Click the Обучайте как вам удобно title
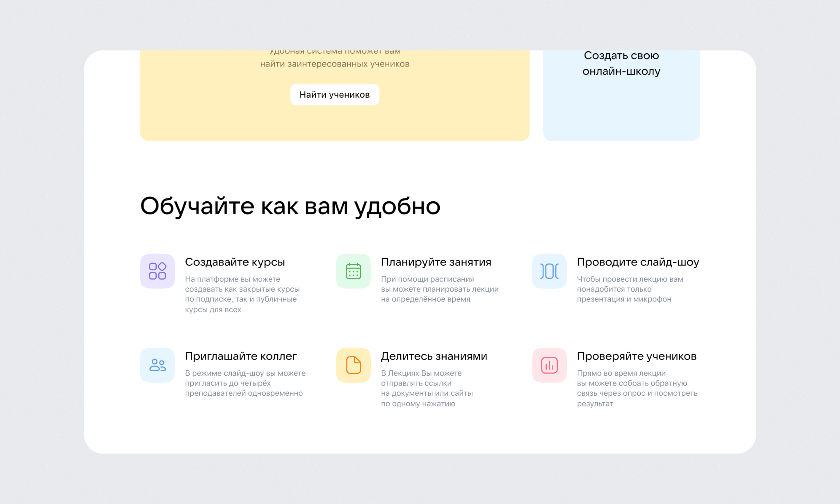The image size is (840, 504). coord(290,206)
